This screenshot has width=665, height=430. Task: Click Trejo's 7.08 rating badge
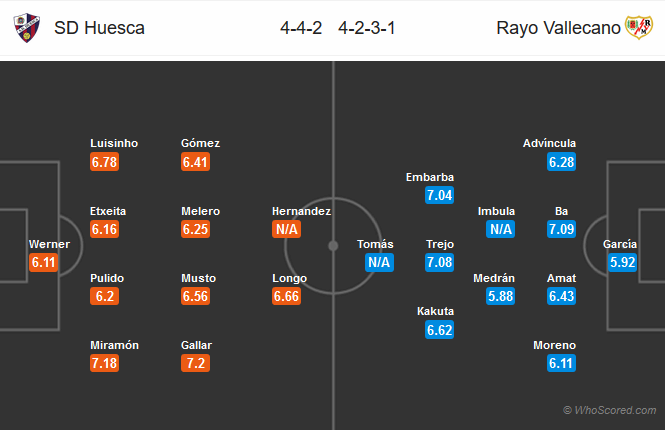click(439, 262)
